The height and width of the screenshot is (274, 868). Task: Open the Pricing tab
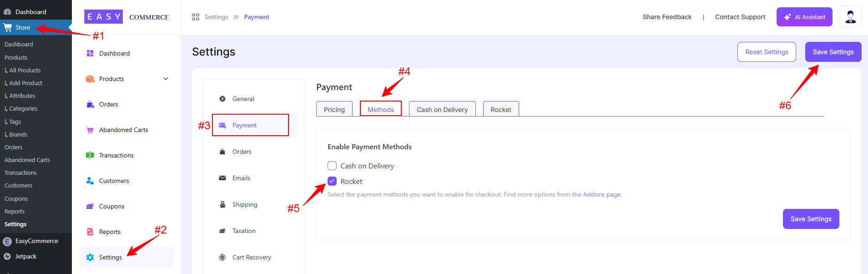click(334, 109)
